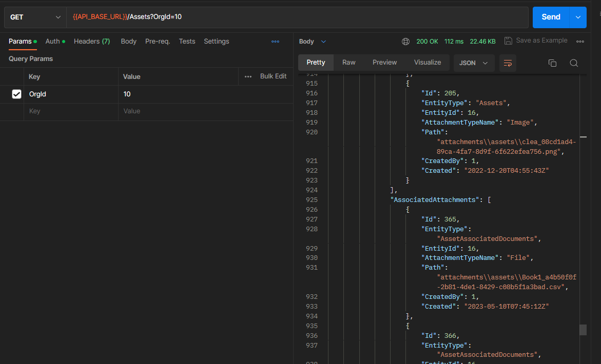Open the GET method dropdown
Screen dimensions: 601x364
(x=35, y=17)
